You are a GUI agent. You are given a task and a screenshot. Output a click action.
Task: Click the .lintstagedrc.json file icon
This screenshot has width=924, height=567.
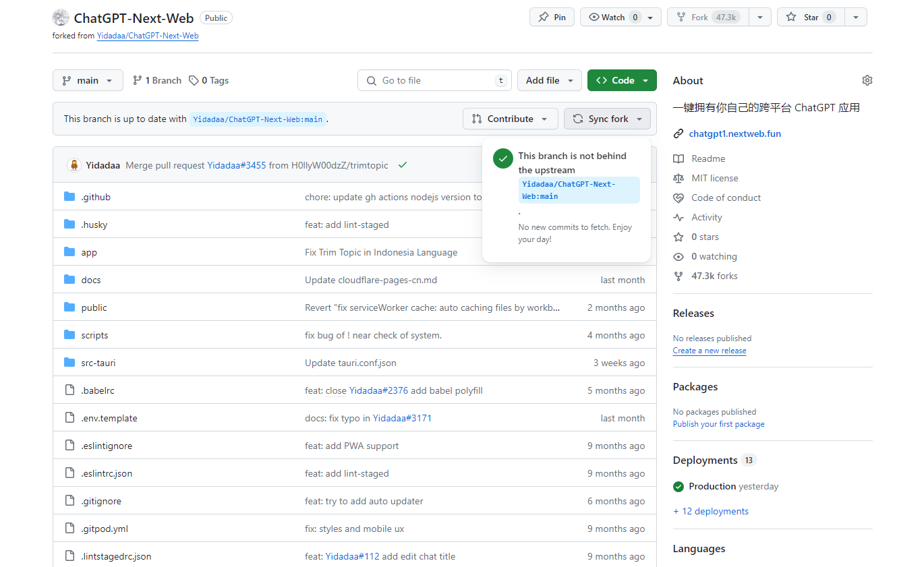[x=69, y=556]
